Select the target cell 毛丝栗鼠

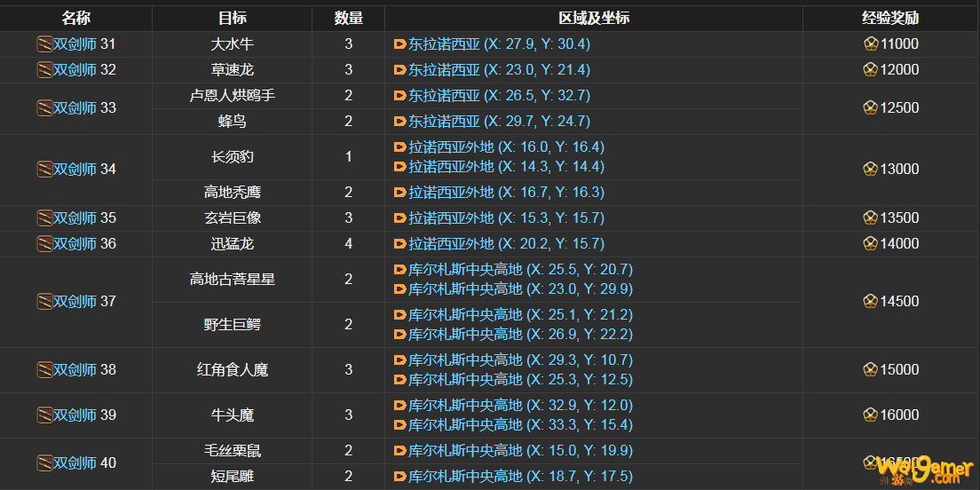click(232, 451)
